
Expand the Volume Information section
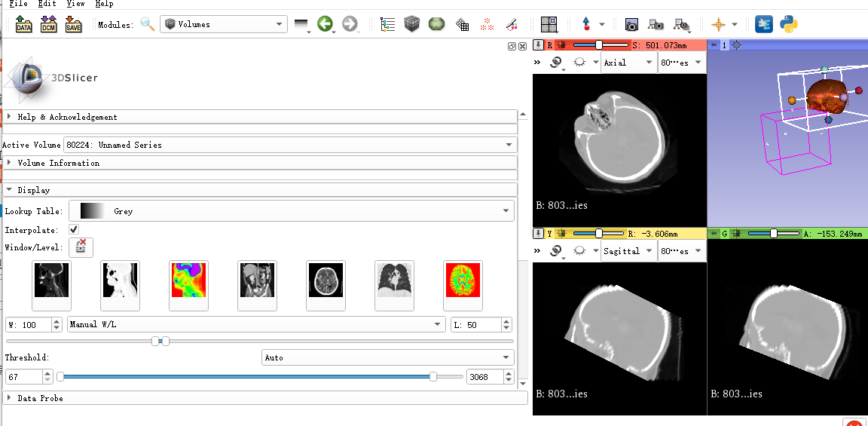click(260, 163)
